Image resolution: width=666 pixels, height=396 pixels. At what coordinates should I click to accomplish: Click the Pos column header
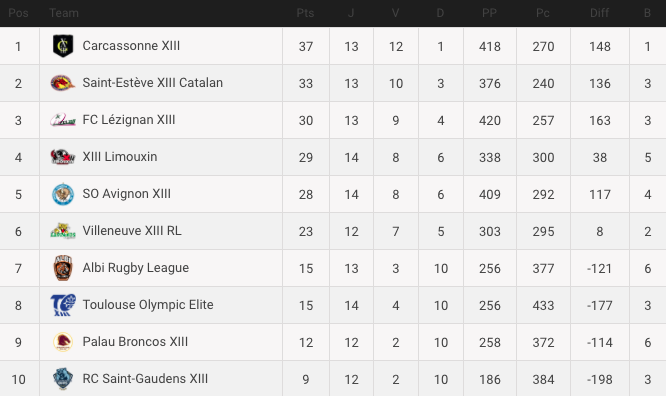tap(18, 13)
